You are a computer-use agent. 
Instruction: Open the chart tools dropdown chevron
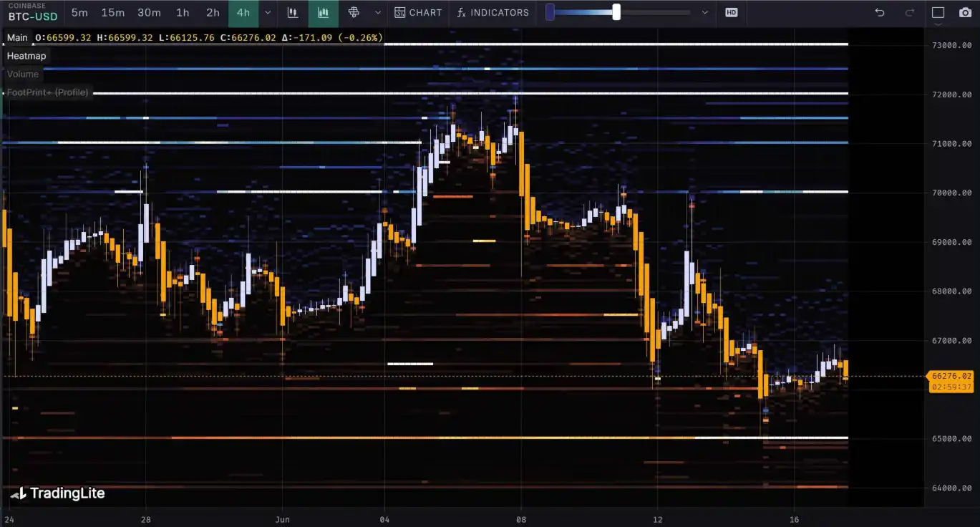[x=378, y=13]
